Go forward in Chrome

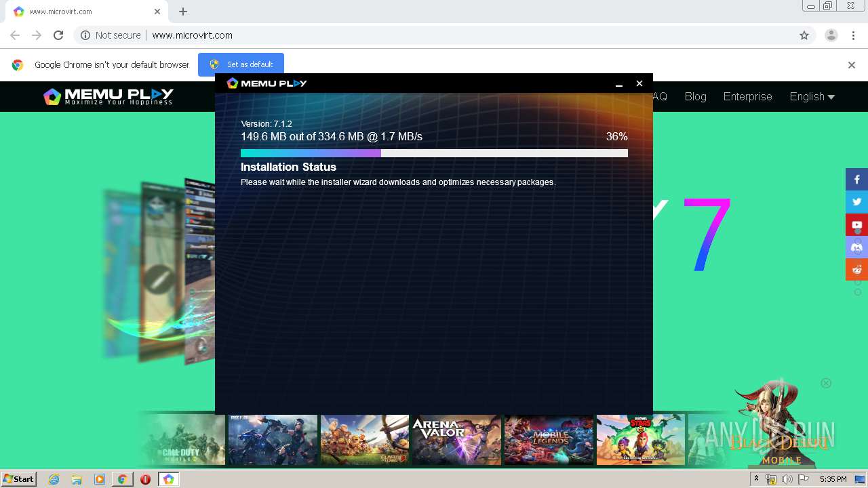pos(37,35)
